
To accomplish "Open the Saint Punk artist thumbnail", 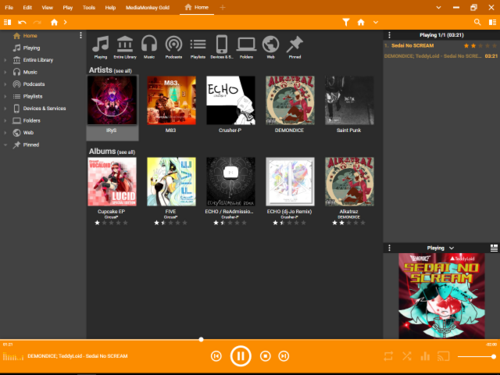I will tap(349, 100).
